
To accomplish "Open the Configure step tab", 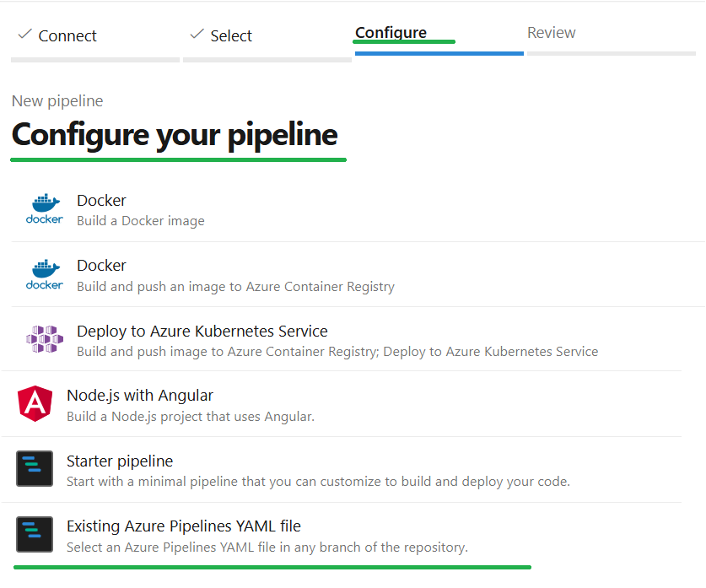I will click(391, 32).
